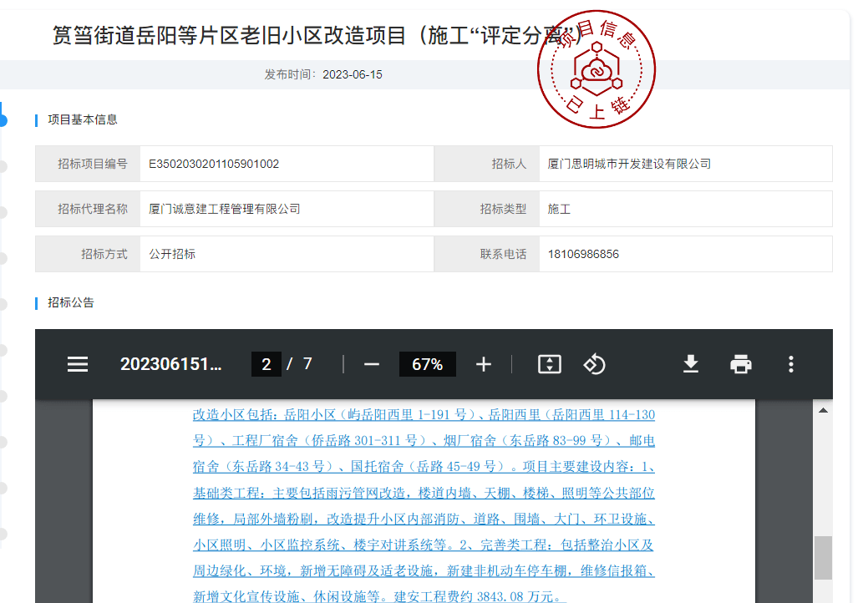Rotate the PDF counterclockwise
This screenshot has height=603, width=868.
594,364
